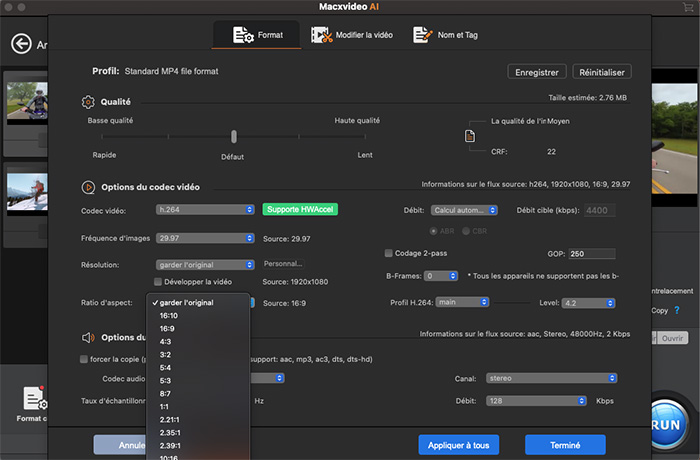Check Développer la vidéo checkbox
The image size is (700, 460).
coord(158,282)
